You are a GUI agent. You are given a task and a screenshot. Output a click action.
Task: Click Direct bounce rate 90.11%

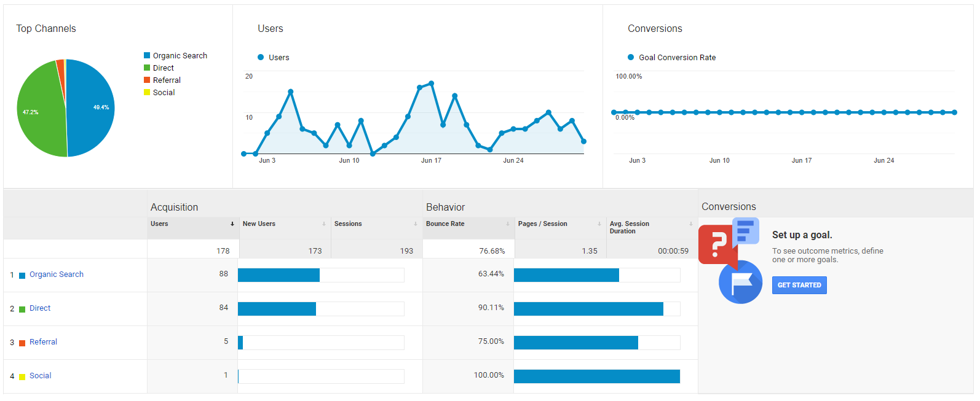pyautogui.click(x=491, y=308)
